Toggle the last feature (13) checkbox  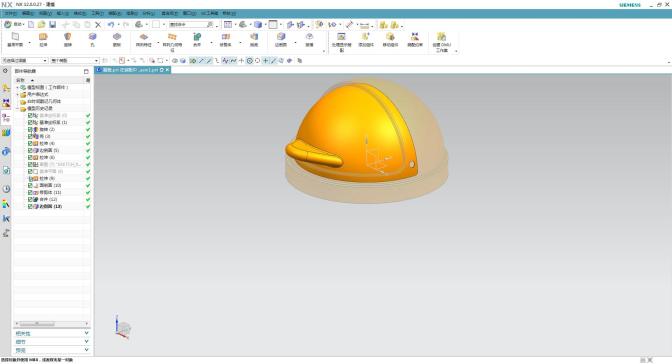[x=30, y=206]
